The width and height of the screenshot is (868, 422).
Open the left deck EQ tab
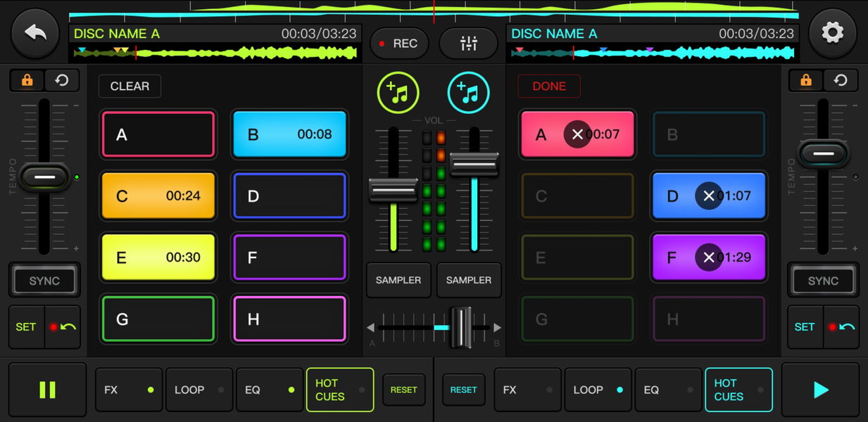point(270,390)
